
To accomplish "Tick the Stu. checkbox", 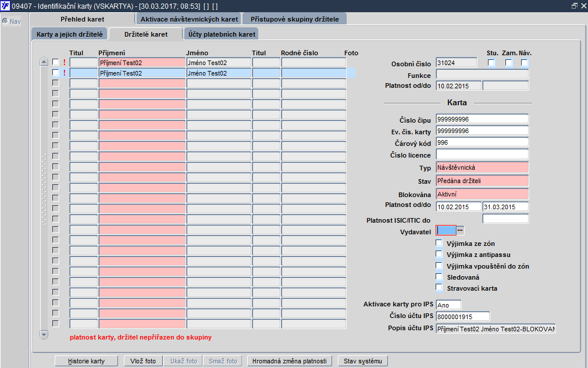I will (x=491, y=63).
